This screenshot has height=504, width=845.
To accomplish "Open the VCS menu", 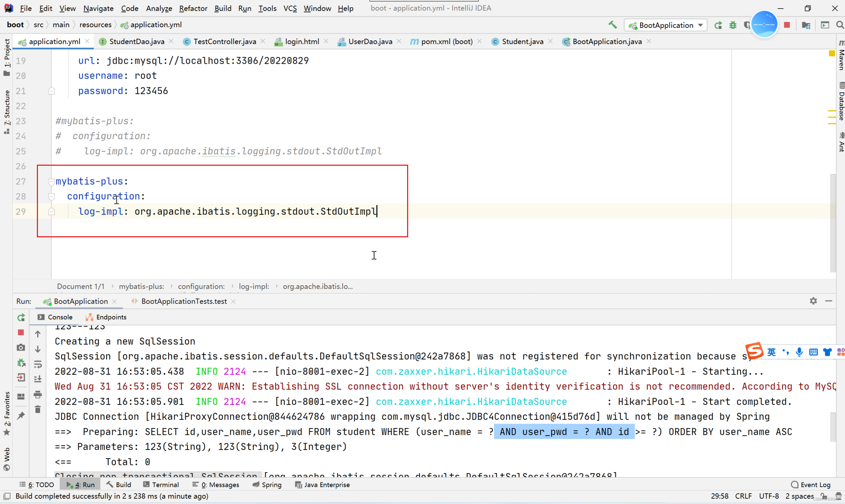I will (290, 8).
